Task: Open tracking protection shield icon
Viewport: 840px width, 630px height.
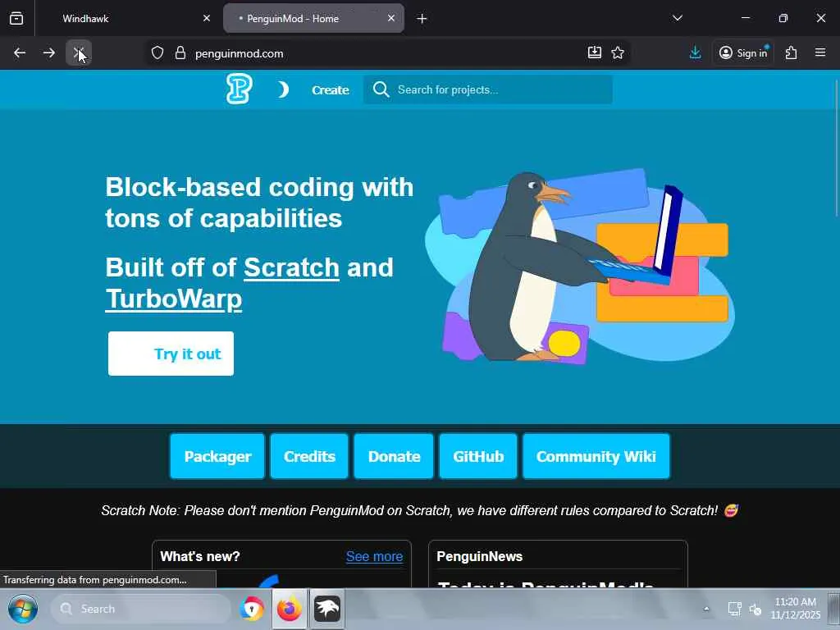Action: [157, 52]
